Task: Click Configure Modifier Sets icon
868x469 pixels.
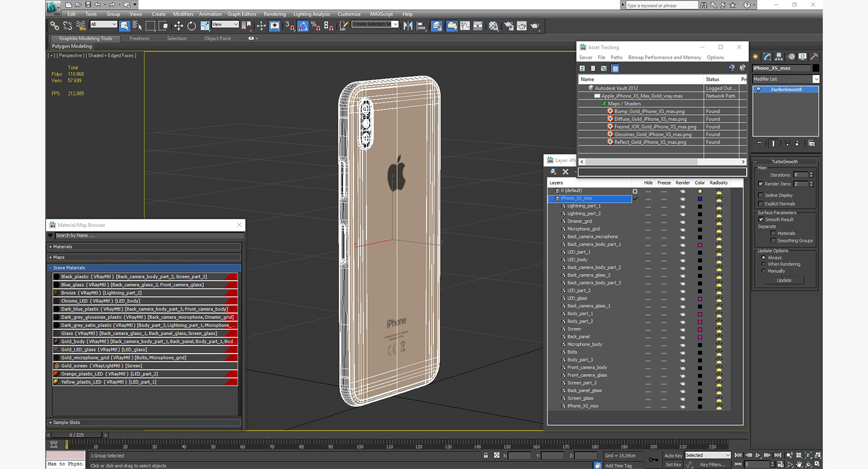Action: coord(812,143)
